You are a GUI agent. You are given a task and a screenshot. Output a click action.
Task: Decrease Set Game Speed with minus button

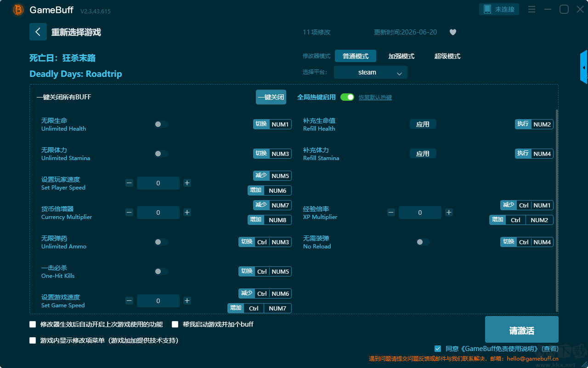pyautogui.click(x=129, y=301)
